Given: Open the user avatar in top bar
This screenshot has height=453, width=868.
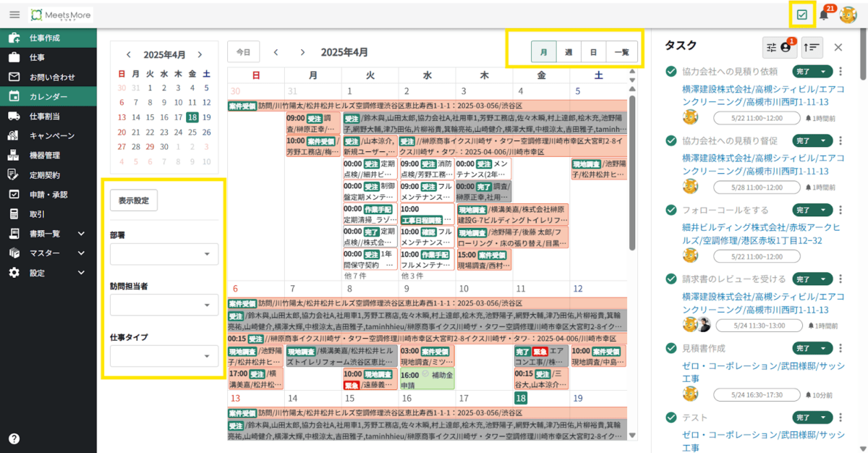Looking at the screenshot, I should pos(848,14).
